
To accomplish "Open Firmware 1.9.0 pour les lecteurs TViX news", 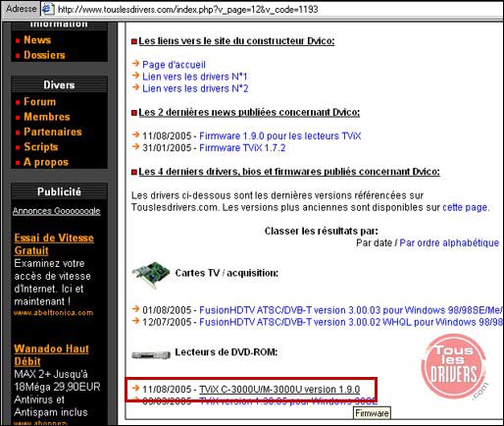I will [x=280, y=135].
